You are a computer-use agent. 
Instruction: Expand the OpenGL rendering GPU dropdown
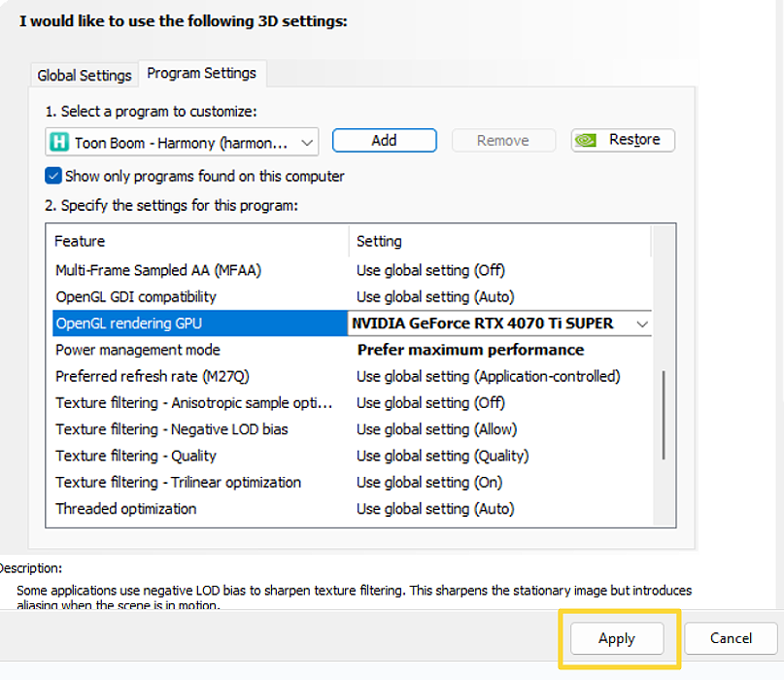point(640,323)
